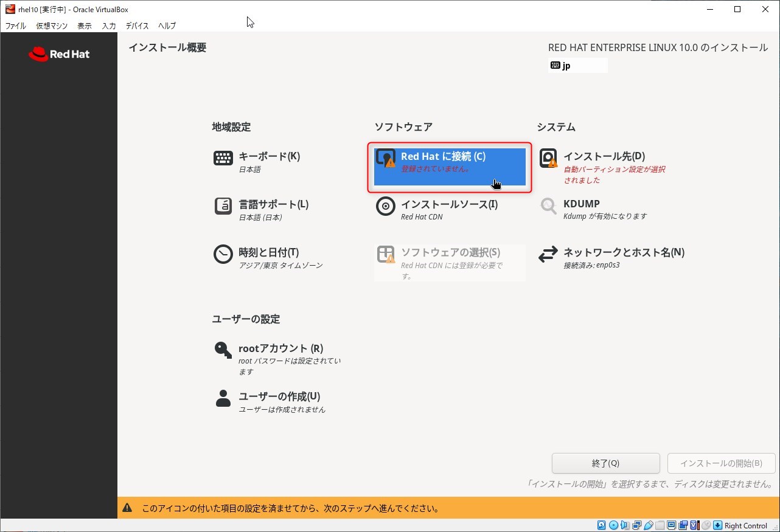Click Right Control host key indicator

coord(745,526)
